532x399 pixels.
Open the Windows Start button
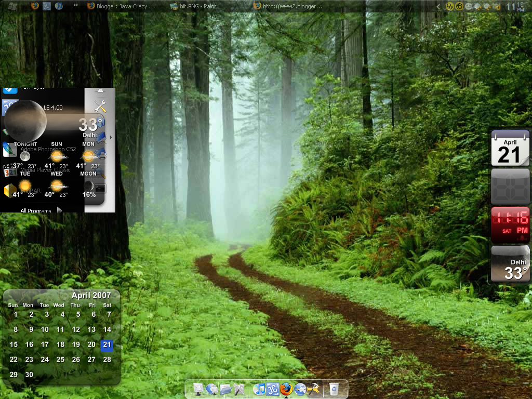coord(12,6)
